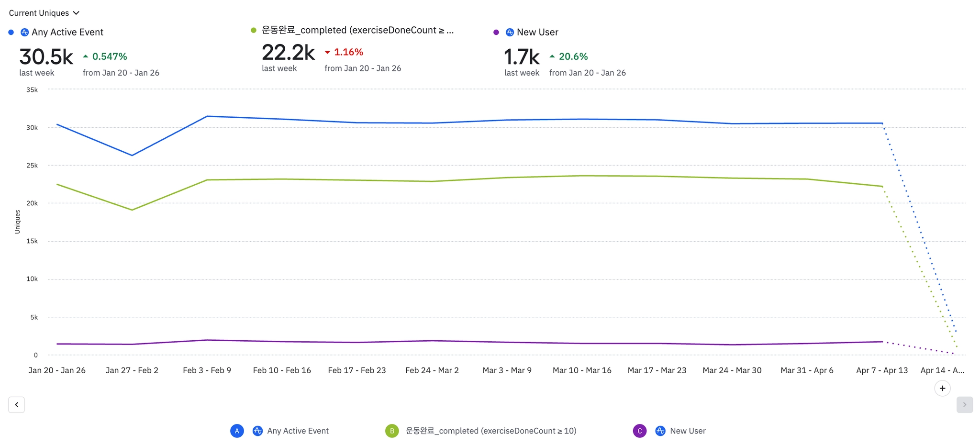This screenshot has width=980, height=446.
Task: Click the Amplitude icon beside New User header
Action: click(510, 33)
